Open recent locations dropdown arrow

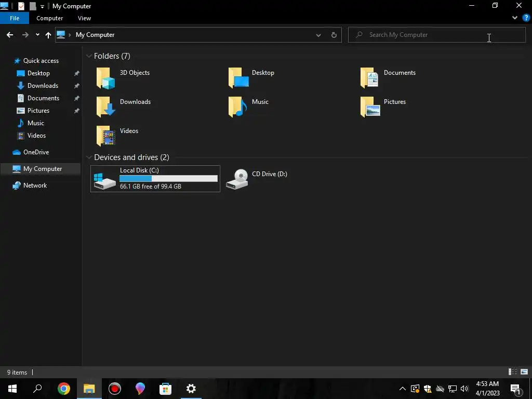pyautogui.click(x=37, y=35)
